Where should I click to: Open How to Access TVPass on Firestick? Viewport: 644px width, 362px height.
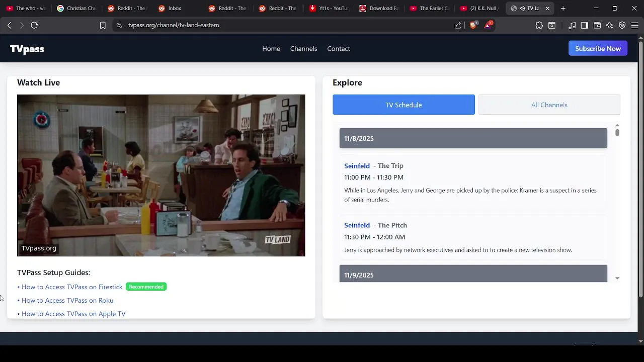[72, 287]
